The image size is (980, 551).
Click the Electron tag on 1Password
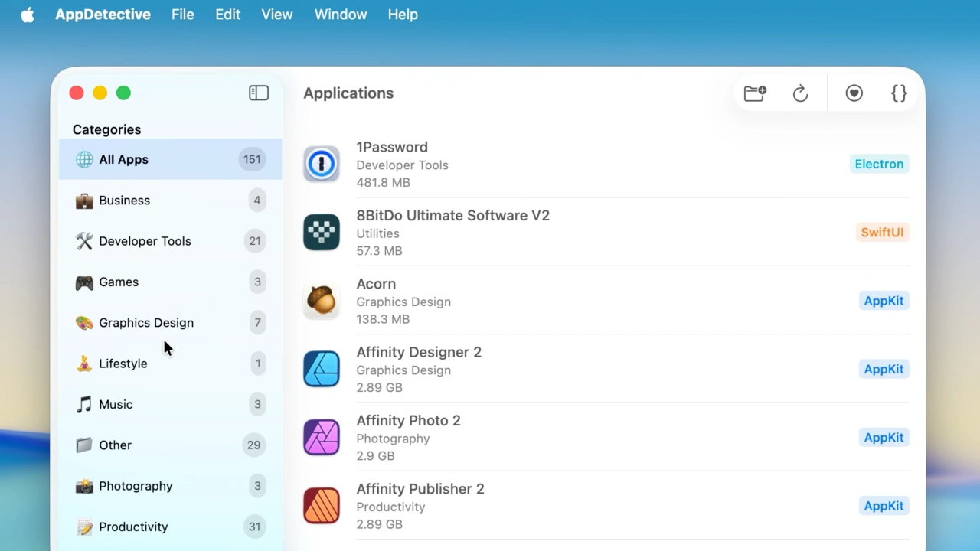click(879, 164)
